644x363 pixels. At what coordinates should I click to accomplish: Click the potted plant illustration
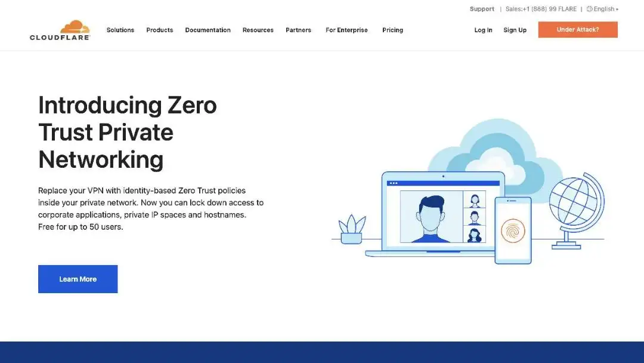click(351, 230)
